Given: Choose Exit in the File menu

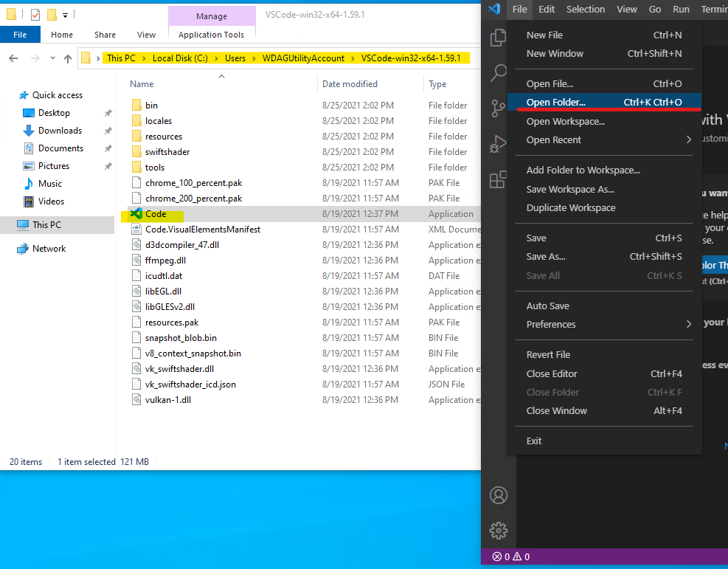Looking at the screenshot, I should click(x=604, y=441).
